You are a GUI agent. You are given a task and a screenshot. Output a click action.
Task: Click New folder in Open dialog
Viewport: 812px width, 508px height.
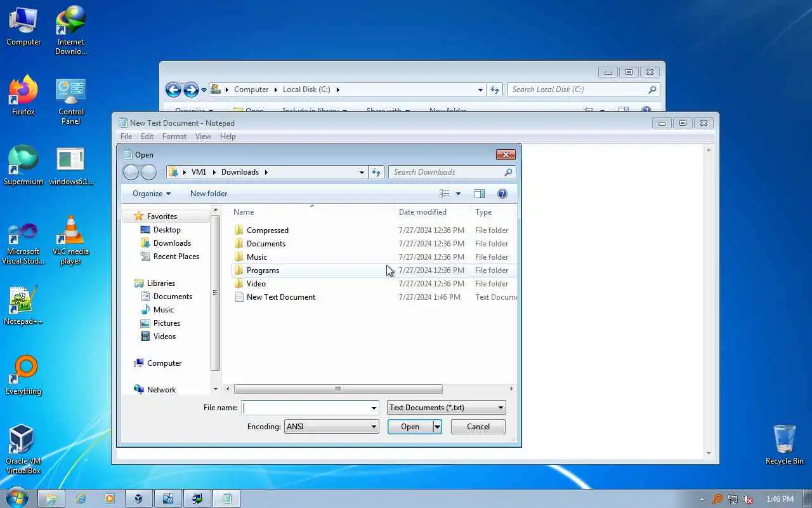click(209, 194)
